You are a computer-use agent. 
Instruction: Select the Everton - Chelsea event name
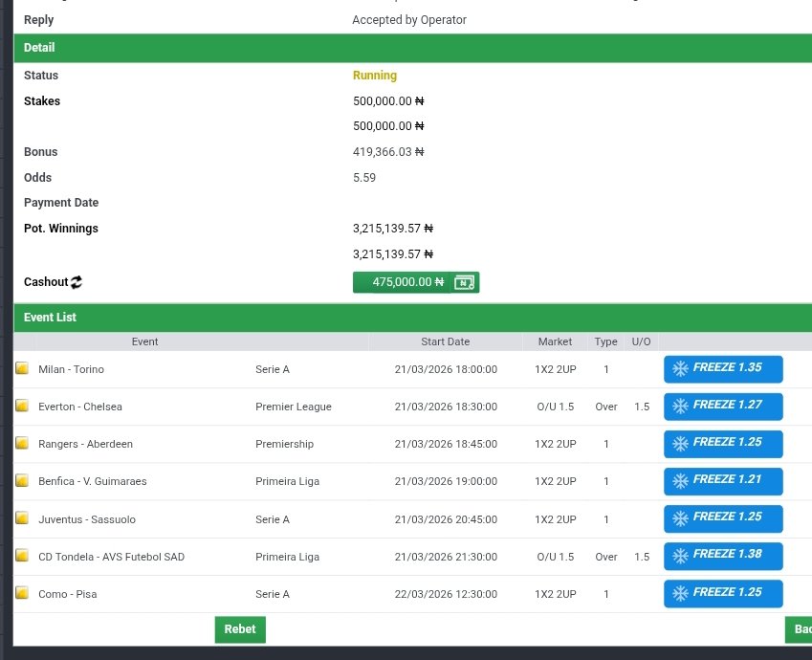pyautogui.click(x=80, y=407)
